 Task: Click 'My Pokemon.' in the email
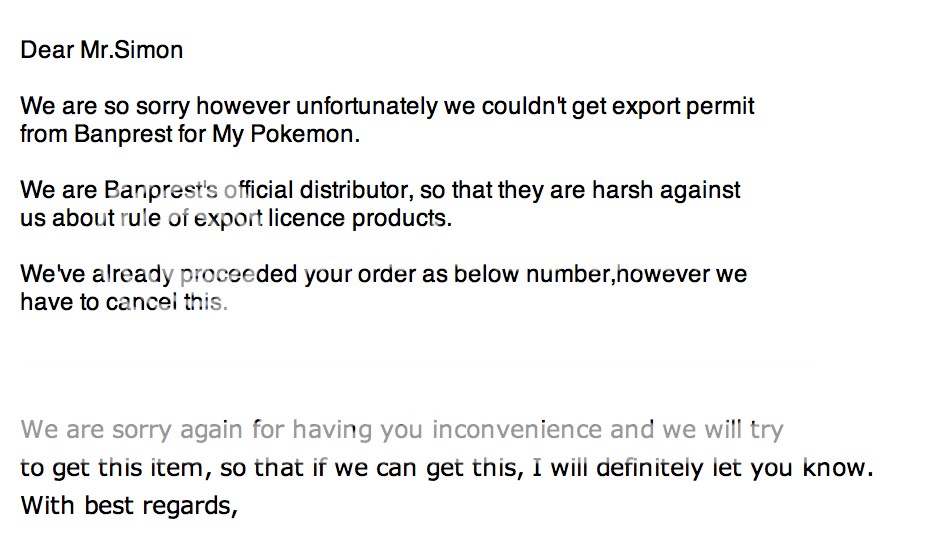pyautogui.click(x=287, y=134)
